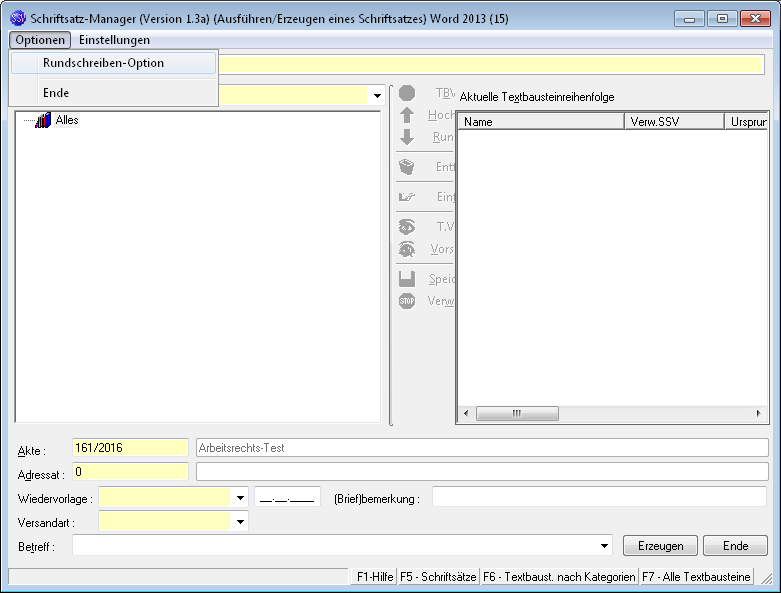Click the up arrow 'Hoch' icon
The image size is (781, 593).
[407, 115]
